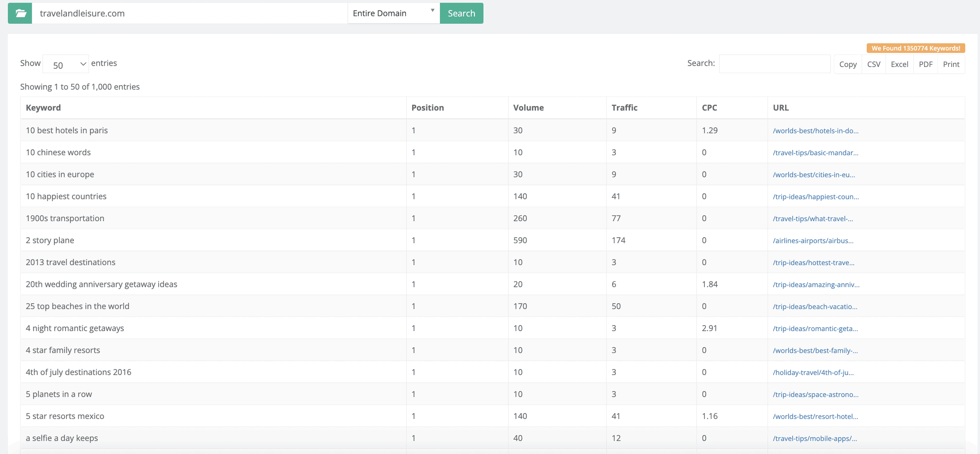
Task: Click the volume value 590
Action: tap(520, 240)
